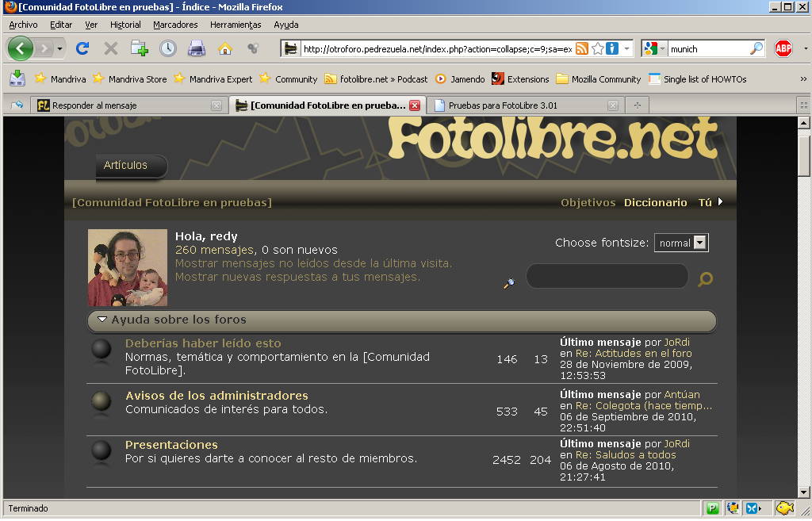Open the address bar URL history dropdown
Image resolution: width=812 pixels, height=521 pixels.
point(626,48)
